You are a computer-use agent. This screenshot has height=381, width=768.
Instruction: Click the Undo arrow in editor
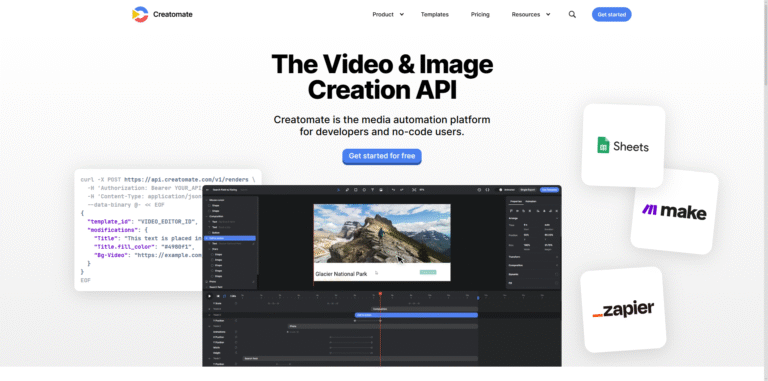click(393, 190)
